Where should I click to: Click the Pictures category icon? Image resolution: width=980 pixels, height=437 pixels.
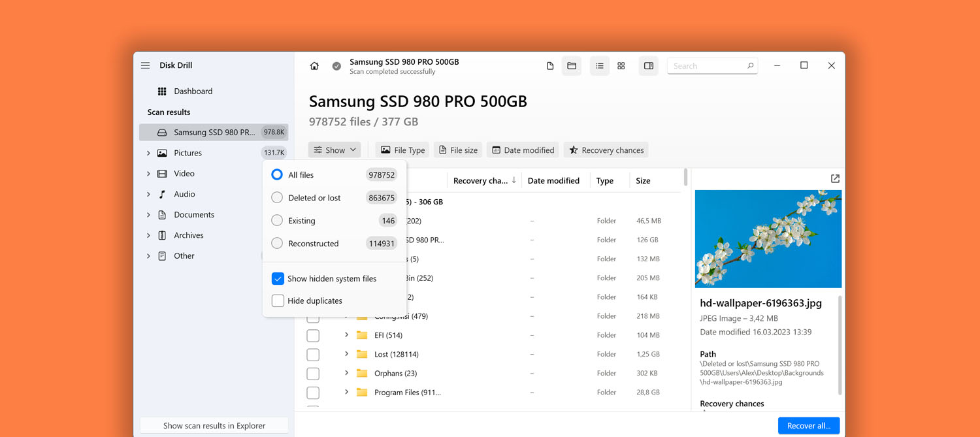click(x=162, y=152)
